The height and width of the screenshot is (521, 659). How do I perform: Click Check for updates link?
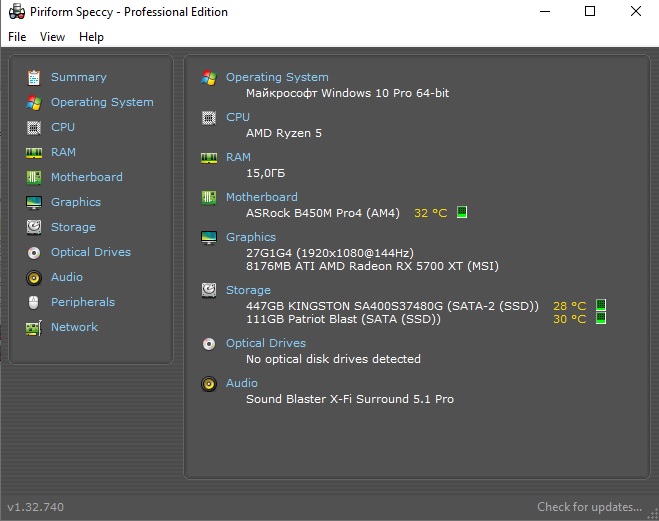coord(589,507)
